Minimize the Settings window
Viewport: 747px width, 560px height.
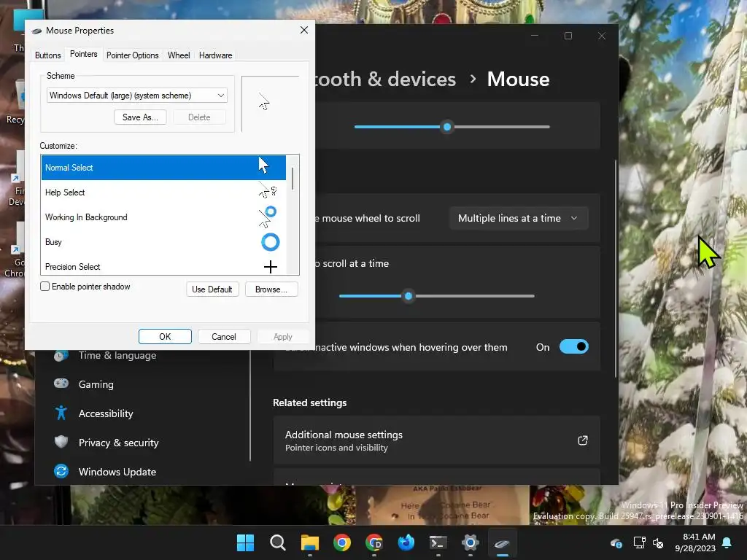coord(535,36)
